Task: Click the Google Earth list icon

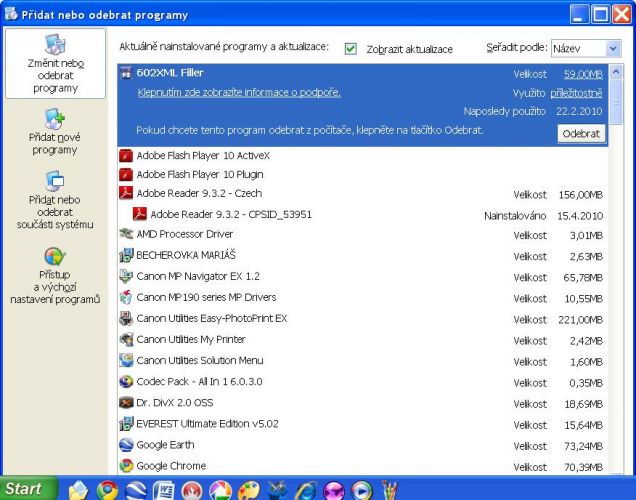Action: tap(126, 445)
